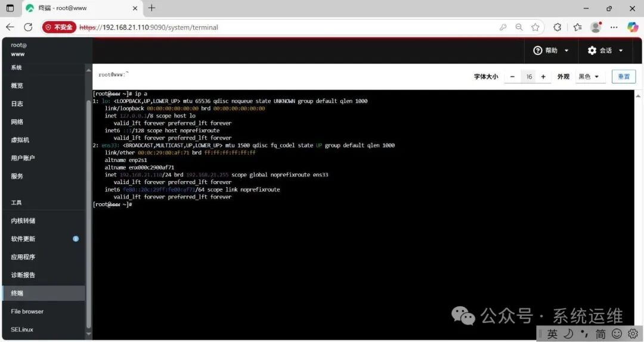Click the root@www:~ terminal title text

[114, 74]
